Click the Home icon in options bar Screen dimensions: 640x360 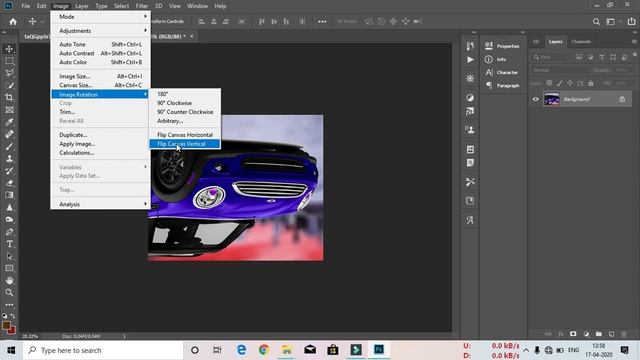(13, 22)
